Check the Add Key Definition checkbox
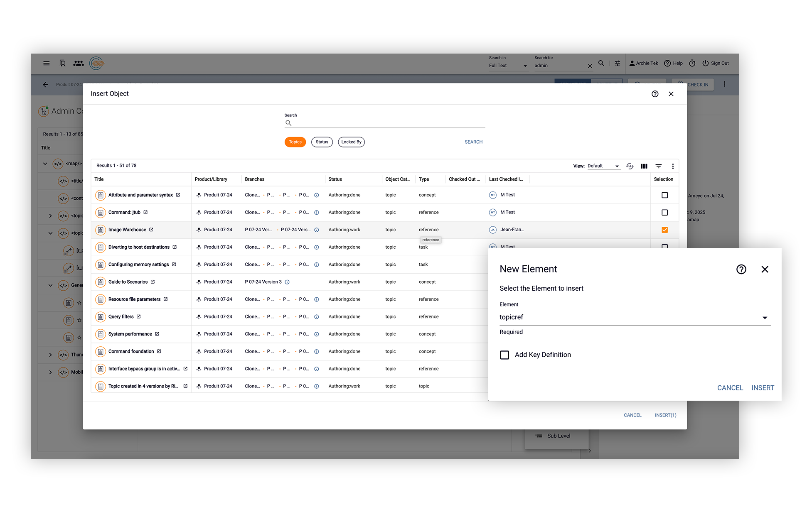The image size is (812, 512). [504, 355]
